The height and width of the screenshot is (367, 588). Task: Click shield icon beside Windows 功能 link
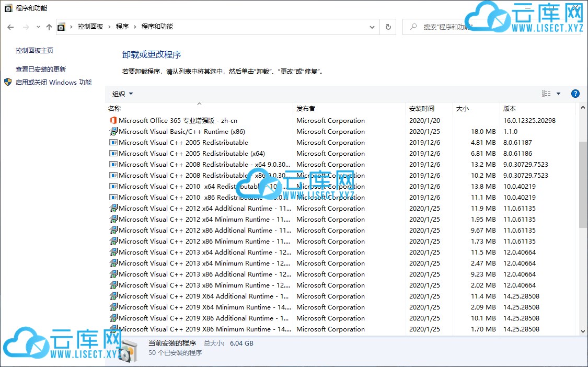[x=8, y=82]
